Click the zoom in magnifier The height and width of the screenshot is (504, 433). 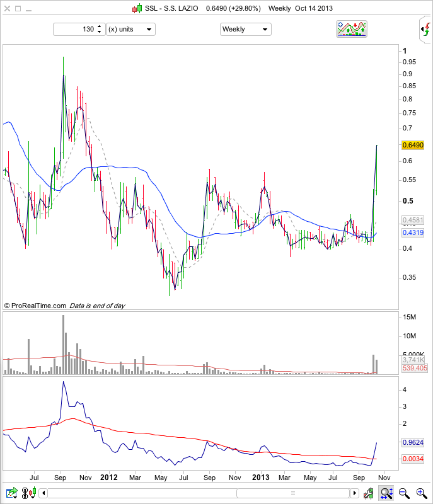point(422,493)
